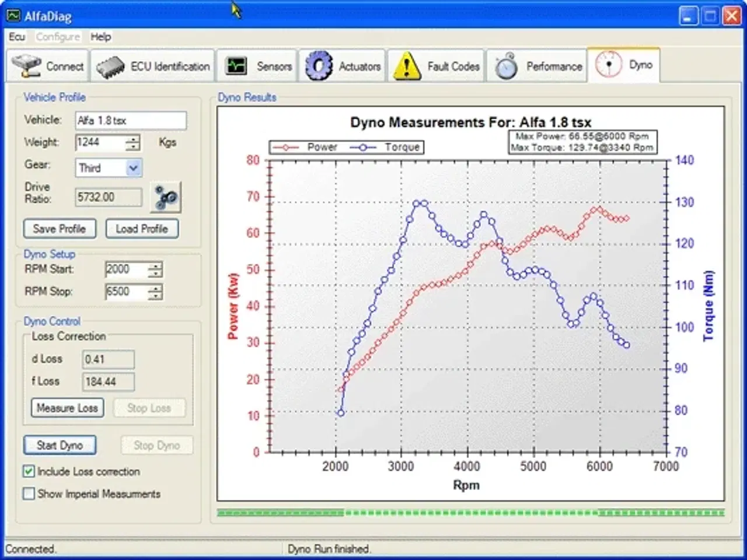Switch to the Connect tab
This screenshot has width=747, height=560.
48,66
